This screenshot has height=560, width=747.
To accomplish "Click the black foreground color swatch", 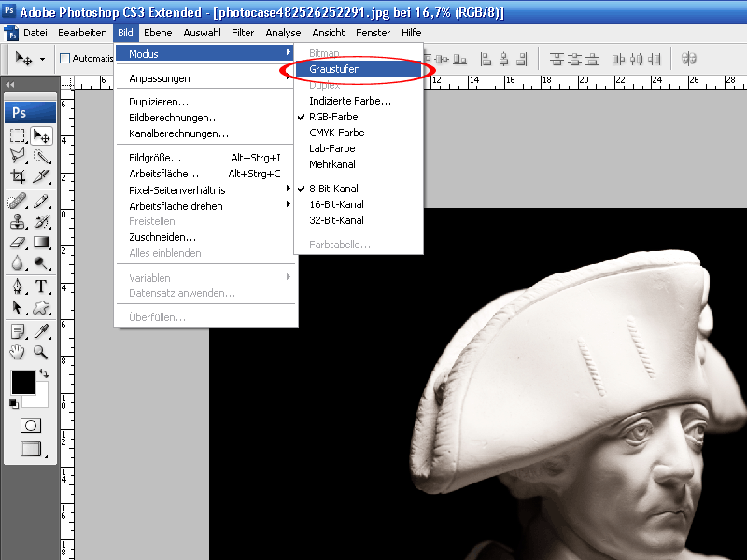I will coord(22,382).
